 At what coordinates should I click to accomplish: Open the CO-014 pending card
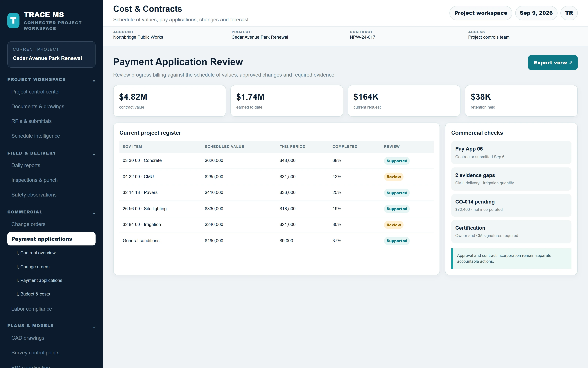pyautogui.click(x=511, y=205)
